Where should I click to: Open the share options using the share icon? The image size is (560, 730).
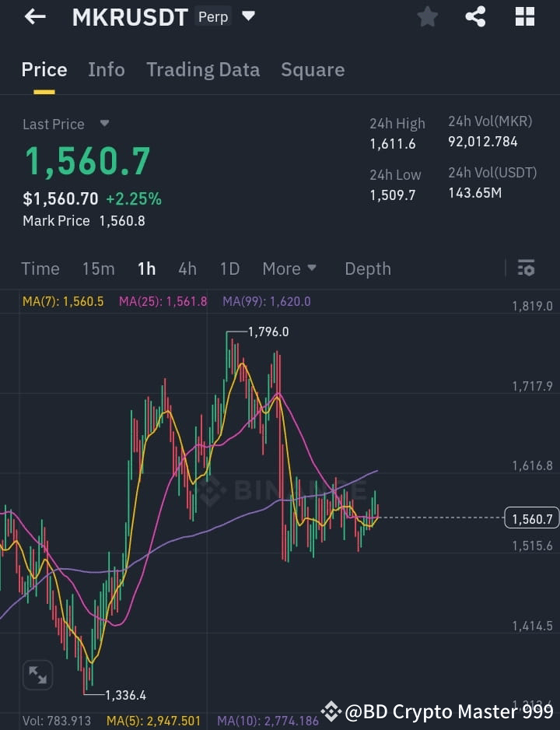475,16
